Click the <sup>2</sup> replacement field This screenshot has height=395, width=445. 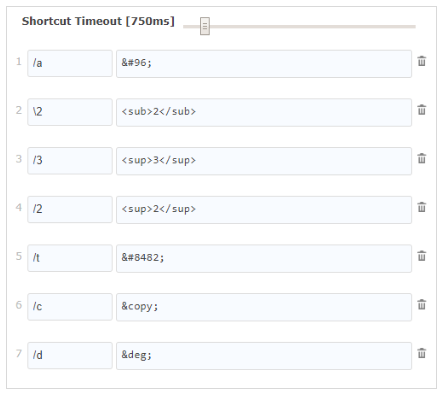[x=264, y=210]
